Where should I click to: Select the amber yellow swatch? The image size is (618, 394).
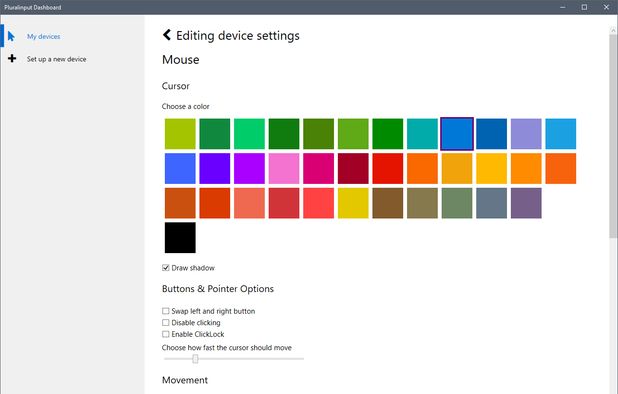coord(491,169)
